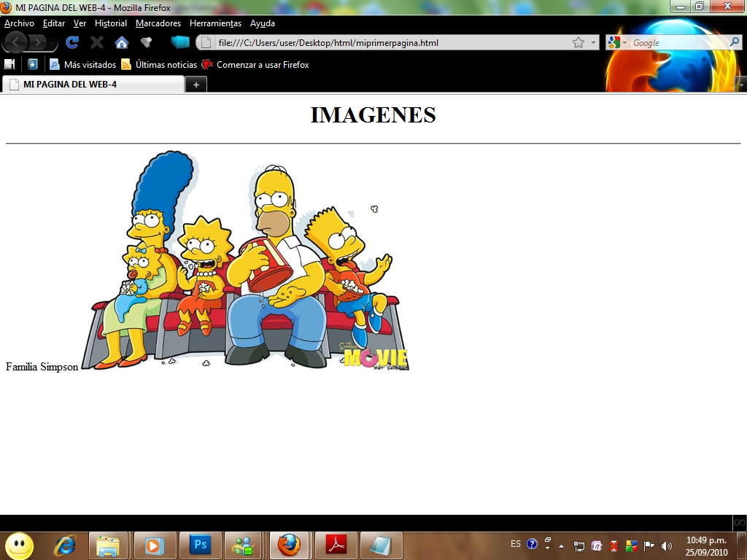Switch to Photoshop in taskbar
Viewport: 747px width, 560px height.
200,545
